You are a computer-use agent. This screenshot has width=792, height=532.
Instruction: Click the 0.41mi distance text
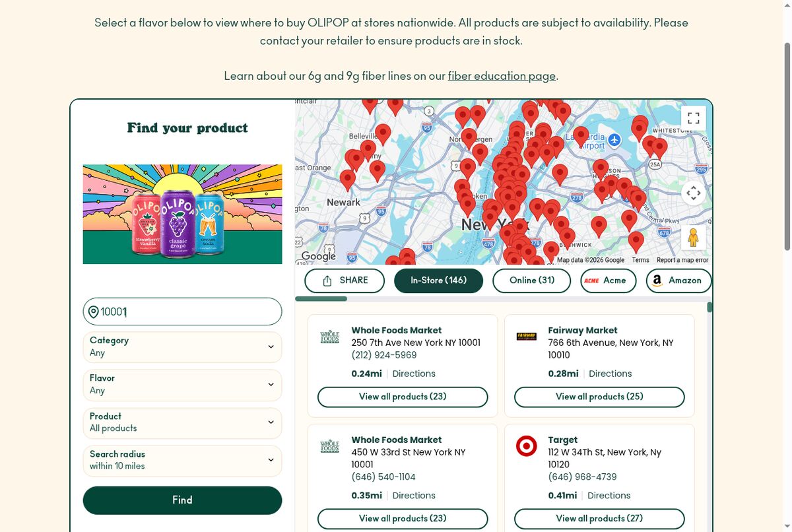(x=562, y=496)
